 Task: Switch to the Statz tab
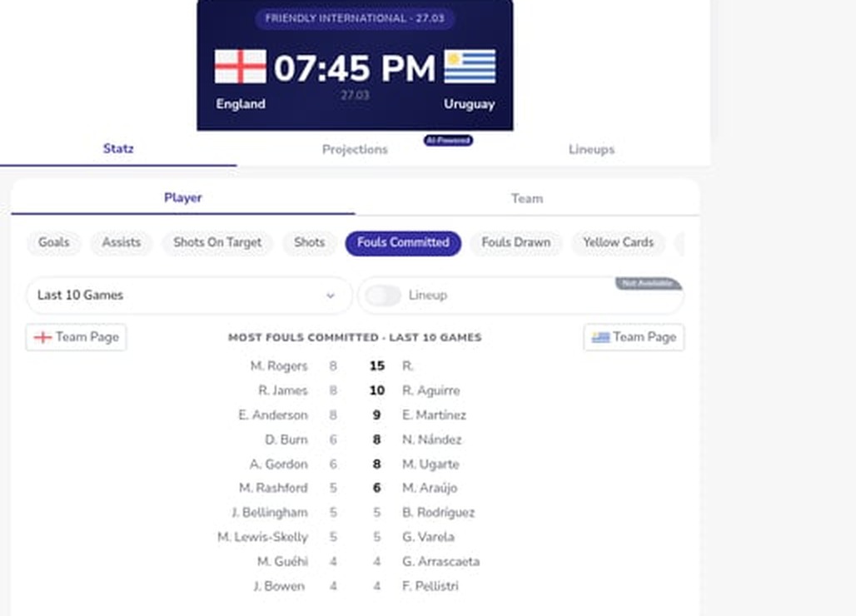coord(118,149)
